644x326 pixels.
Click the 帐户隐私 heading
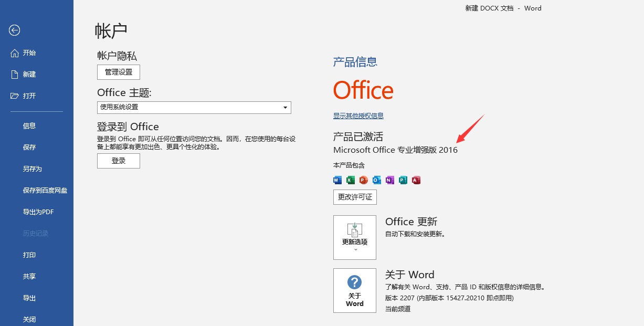pos(117,56)
